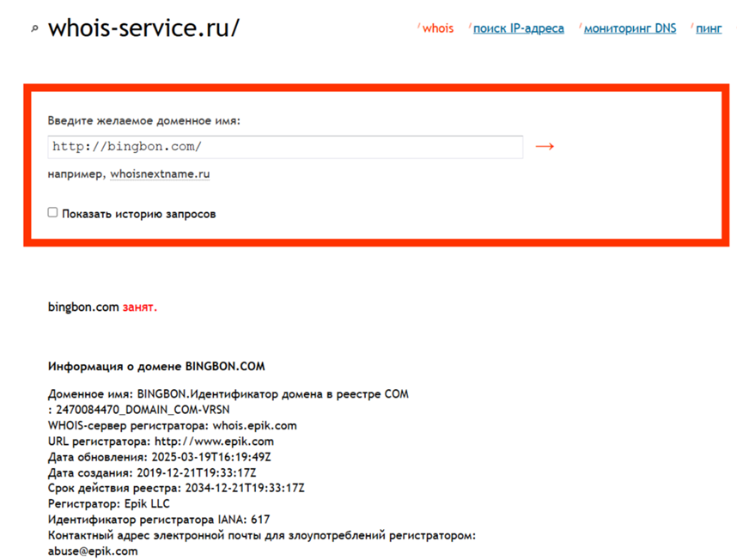Enable Показать историю запросов checkbox
Image resolution: width=737 pixels, height=560 pixels.
coord(52,212)
